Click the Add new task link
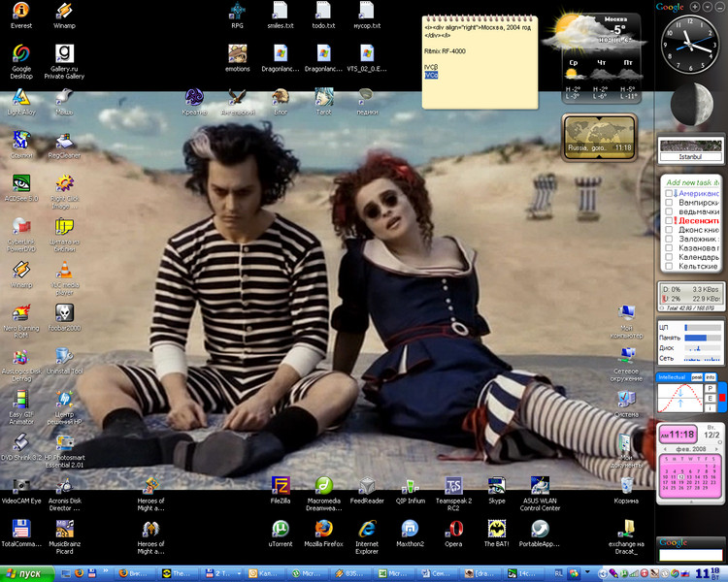 click(692, 182)
